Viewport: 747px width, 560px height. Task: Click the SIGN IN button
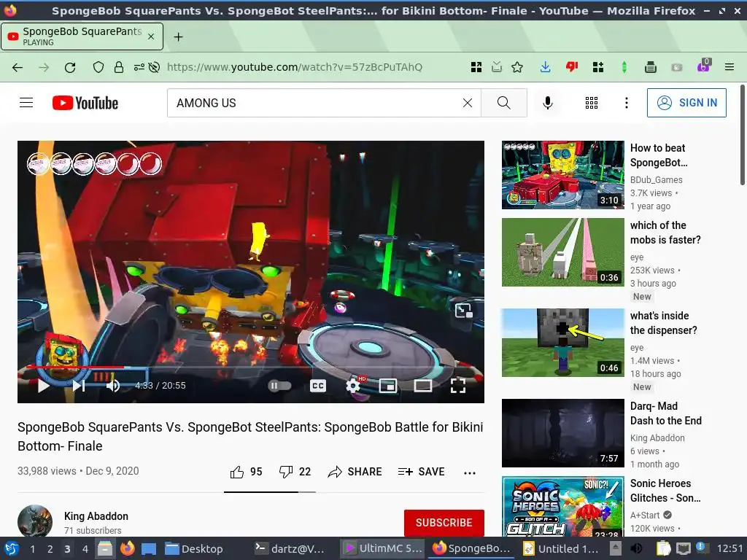[686, 103]
